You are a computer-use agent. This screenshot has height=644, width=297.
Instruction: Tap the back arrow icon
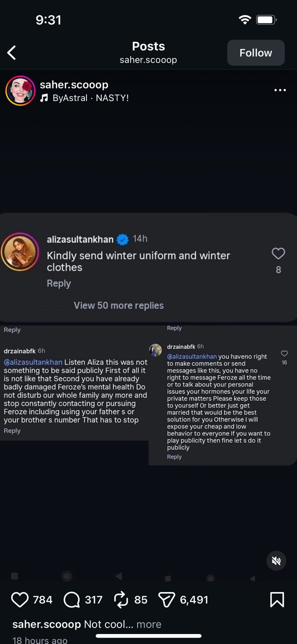[12, 53]
